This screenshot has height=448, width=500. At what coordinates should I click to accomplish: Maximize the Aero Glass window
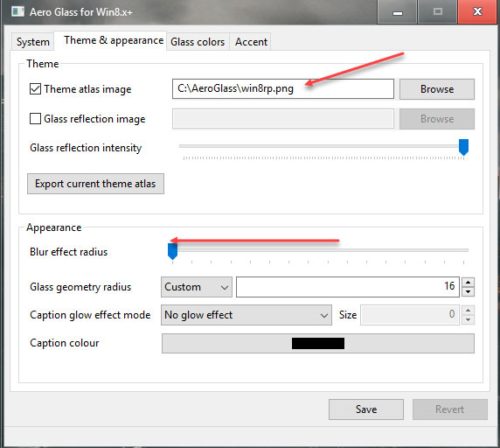tap(438, 13)
